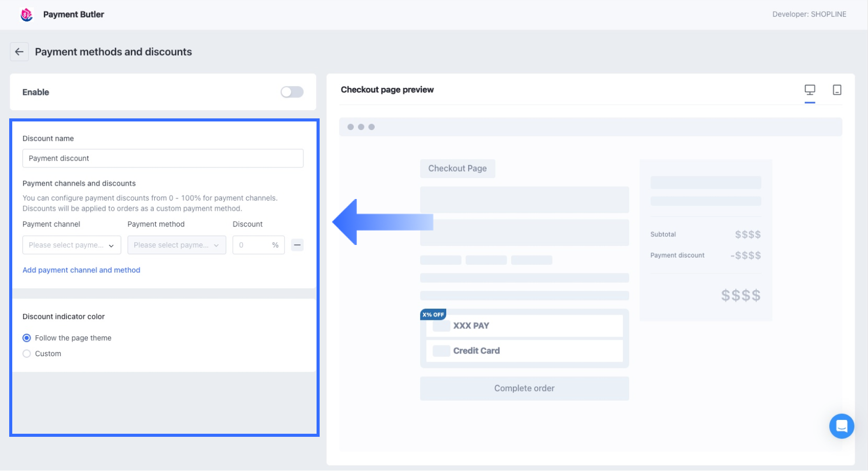
Task: Select XXX PAY option in preview
Action: point(524,326)
